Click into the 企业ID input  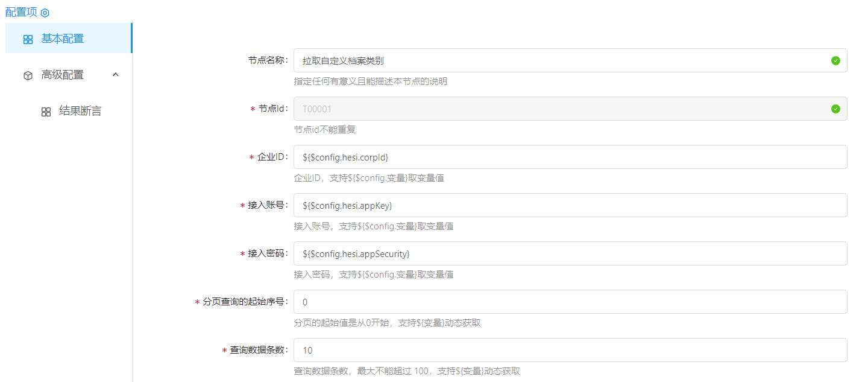[570, 157]
